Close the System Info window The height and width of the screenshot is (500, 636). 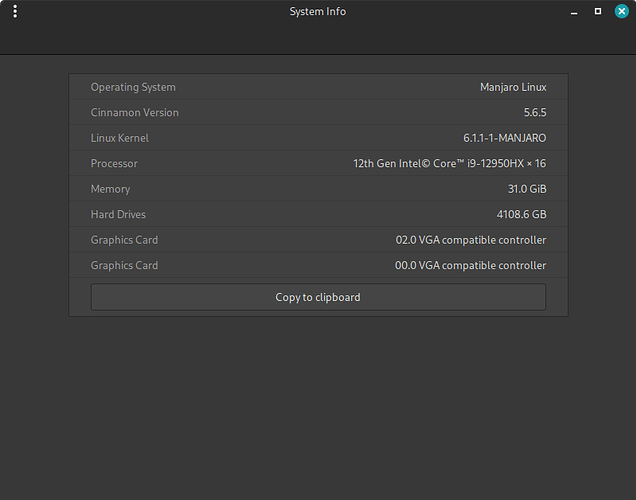tap(621, 11)
